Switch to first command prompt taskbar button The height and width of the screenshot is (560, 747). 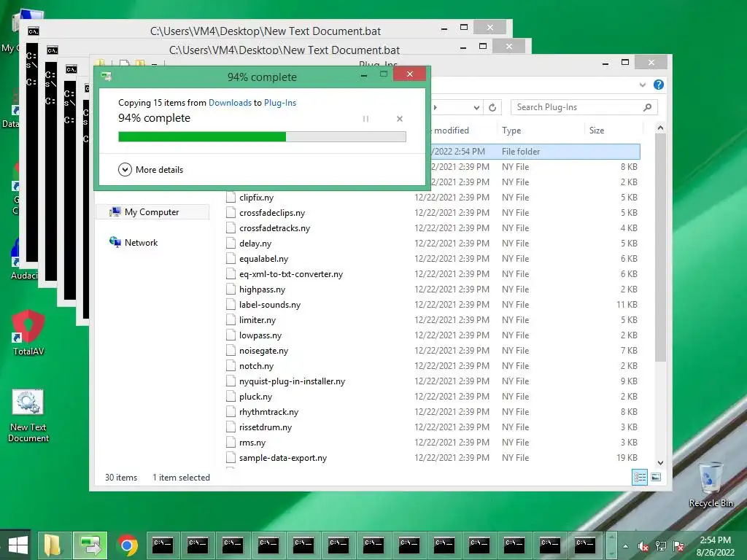tap(163, 545)
